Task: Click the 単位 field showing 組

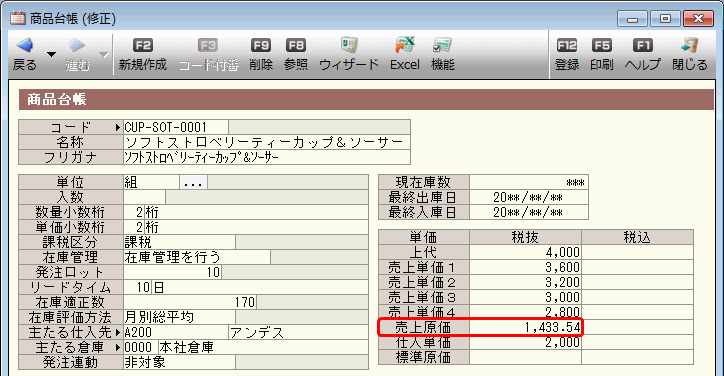Action: (151, 182)
